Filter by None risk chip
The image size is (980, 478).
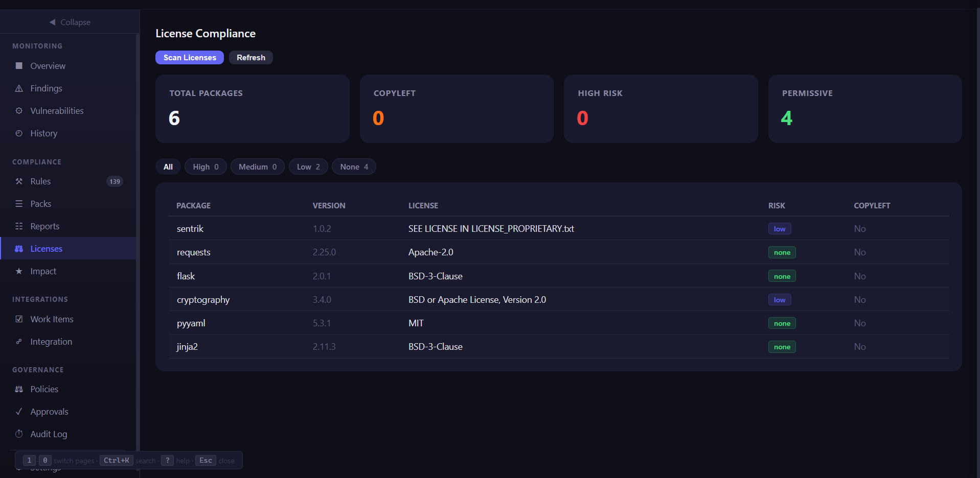tap(354, 167)
